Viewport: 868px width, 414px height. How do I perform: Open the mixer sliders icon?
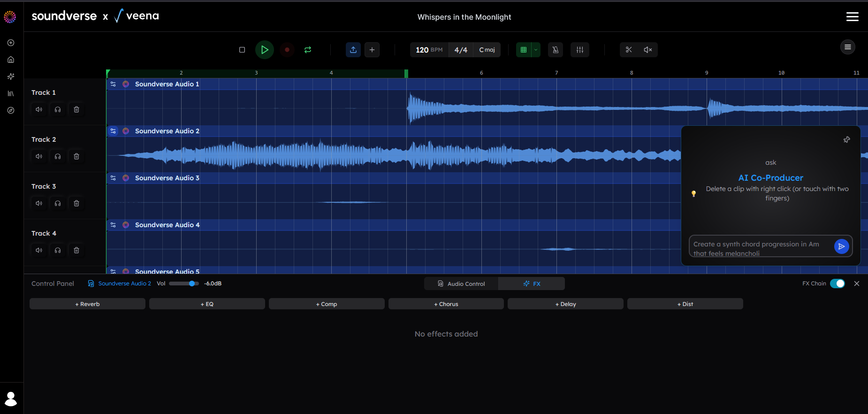(x=580, y=50)
